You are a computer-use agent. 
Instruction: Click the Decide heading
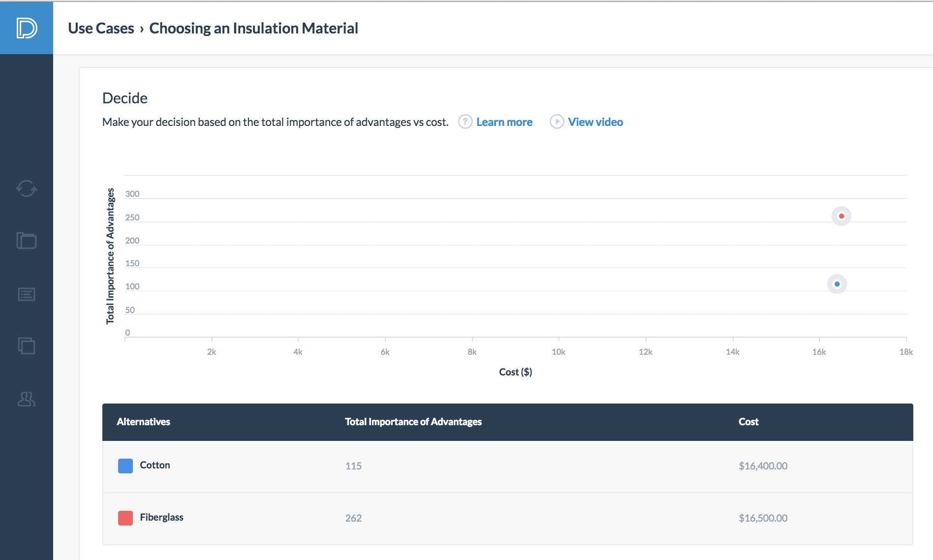125,98
